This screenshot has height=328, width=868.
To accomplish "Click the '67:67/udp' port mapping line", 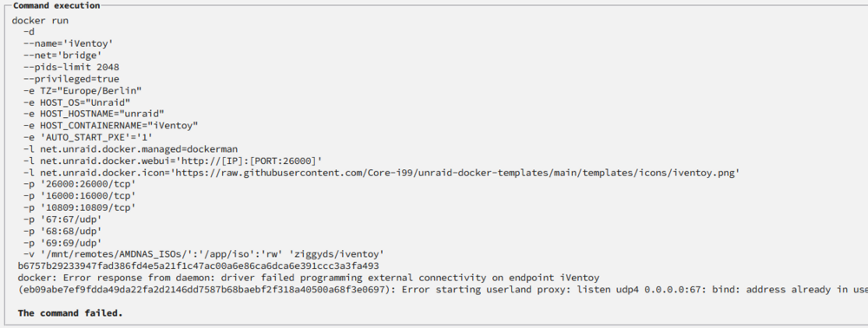I will tap(62, 219).
